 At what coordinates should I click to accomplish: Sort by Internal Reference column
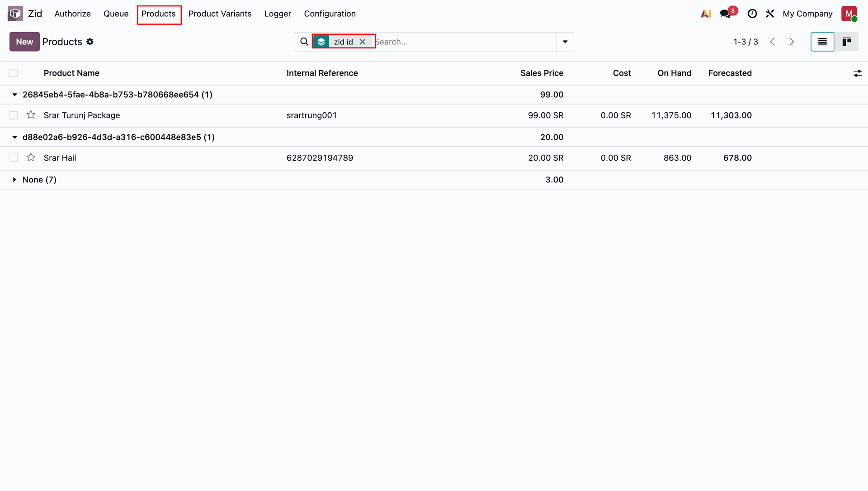[322, 73]
